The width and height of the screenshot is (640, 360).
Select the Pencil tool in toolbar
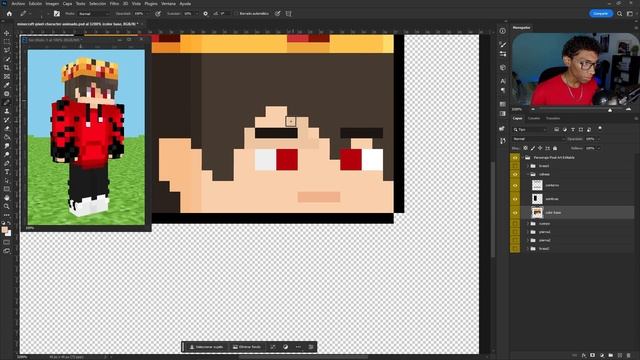pyautogui.click(x=7, y=102)
